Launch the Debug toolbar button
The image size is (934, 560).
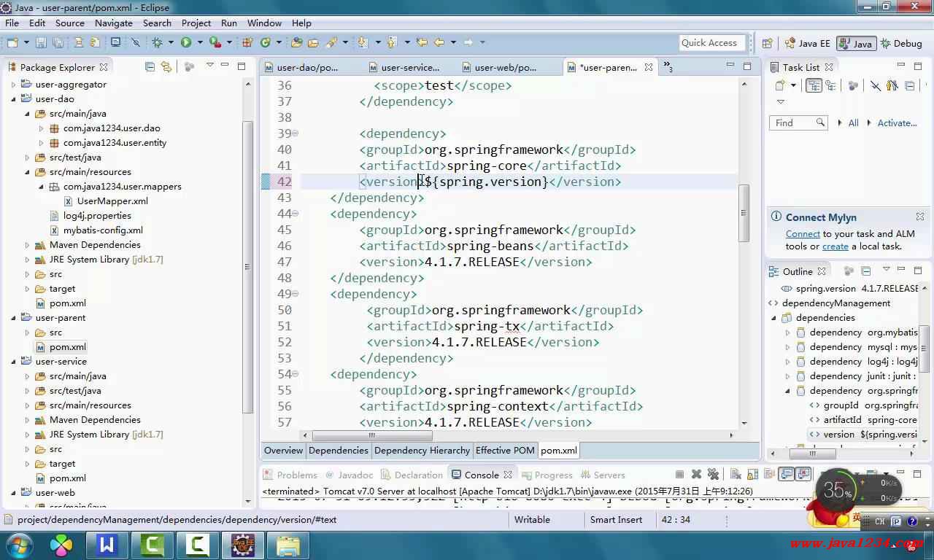pos(157,43)
